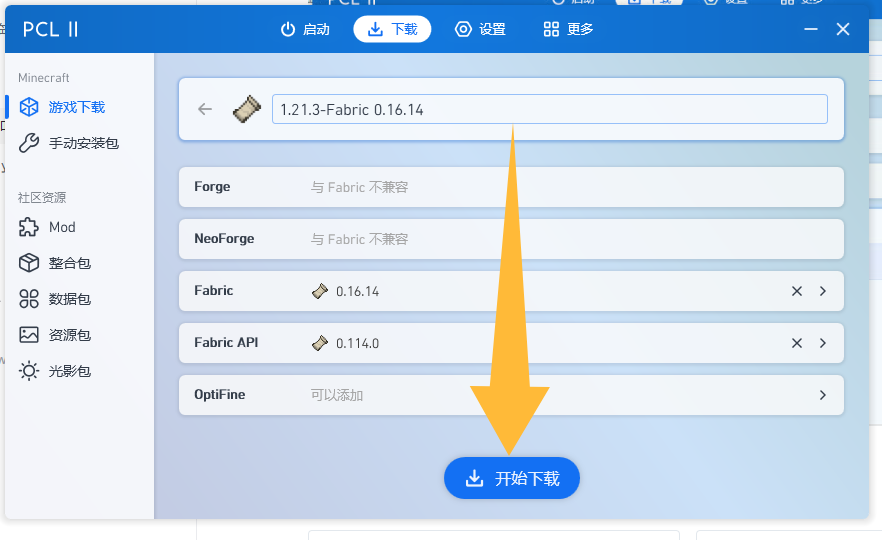Click the version icon next to the name field
The height and width of the screenshot is (540, 882).
point(247,109)
